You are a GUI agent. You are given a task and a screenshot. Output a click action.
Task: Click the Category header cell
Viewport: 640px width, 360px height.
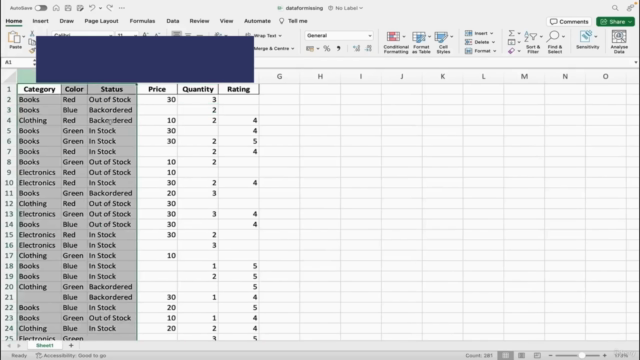click(39, 89)
